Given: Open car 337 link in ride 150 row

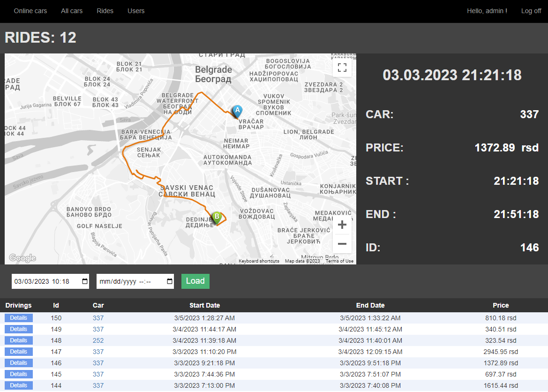Looking at the screenshot, I should [98, 318].
